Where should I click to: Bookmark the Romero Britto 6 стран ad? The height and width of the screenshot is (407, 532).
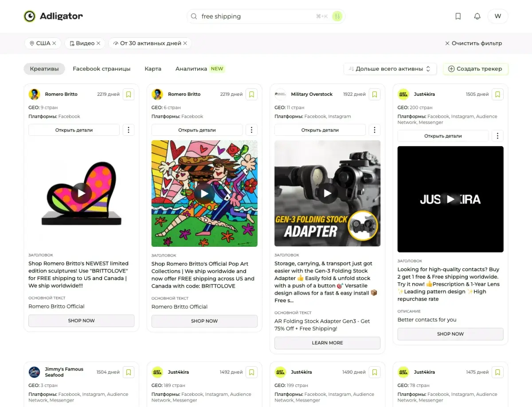click(x=251, y=94)
